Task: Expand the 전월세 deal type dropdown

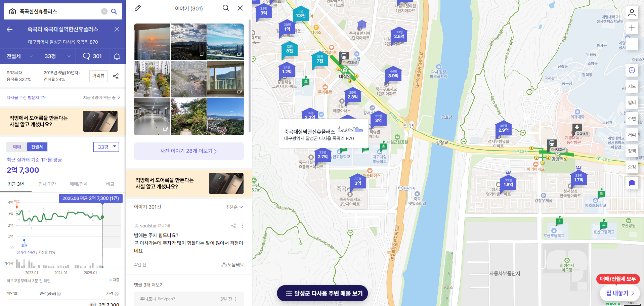Action: 19,56
